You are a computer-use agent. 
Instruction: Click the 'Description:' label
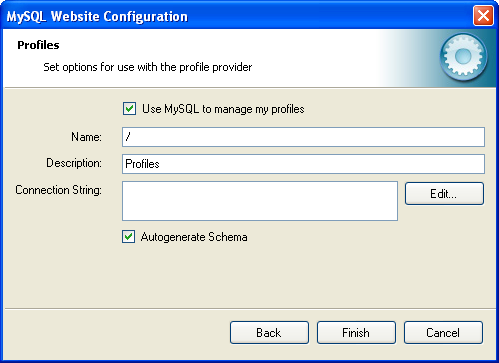[x=74, y=163]
